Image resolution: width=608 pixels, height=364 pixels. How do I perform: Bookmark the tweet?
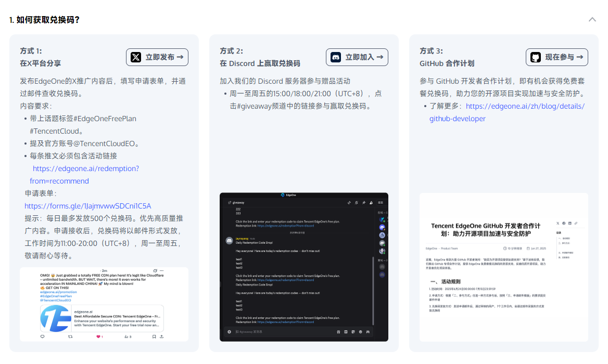tap(154, 336)
